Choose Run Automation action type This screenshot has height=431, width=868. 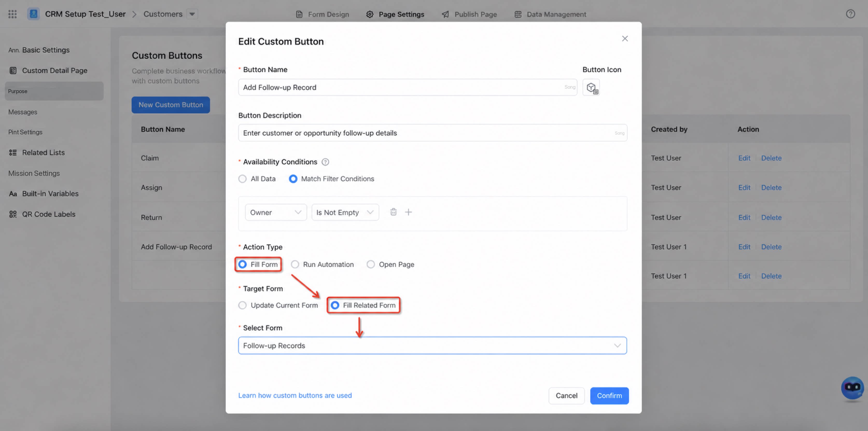[x=295, y=265]
